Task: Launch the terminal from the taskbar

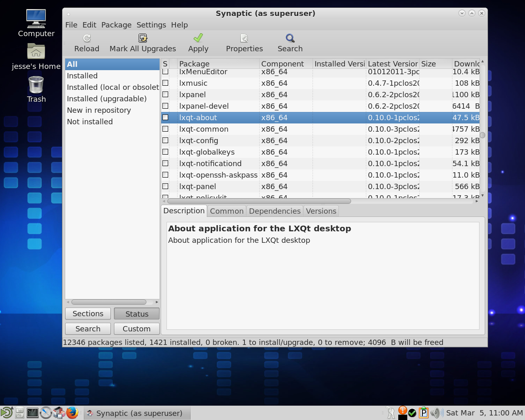Action: [32, 413]
